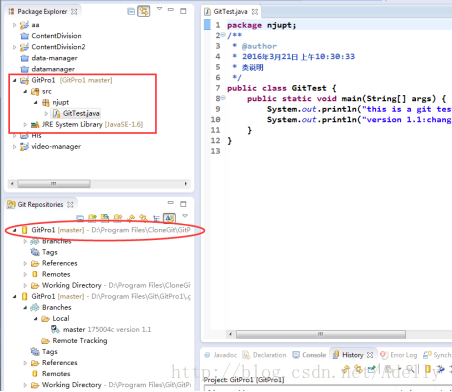Click Package Explorer scroll right arrow
This screenshot has height=392, width=452.
pos(186,184)
